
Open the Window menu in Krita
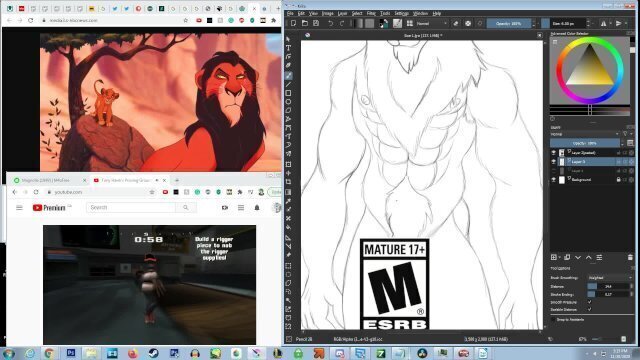420,13
